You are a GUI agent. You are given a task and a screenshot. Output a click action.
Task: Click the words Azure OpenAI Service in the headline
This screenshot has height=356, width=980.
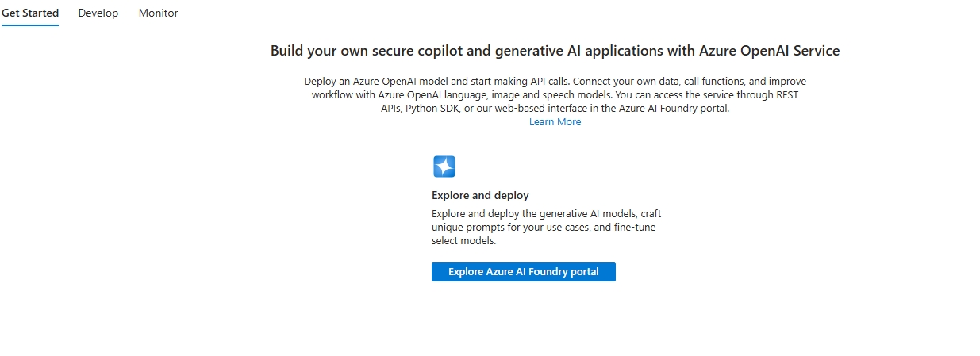point(768,51)
